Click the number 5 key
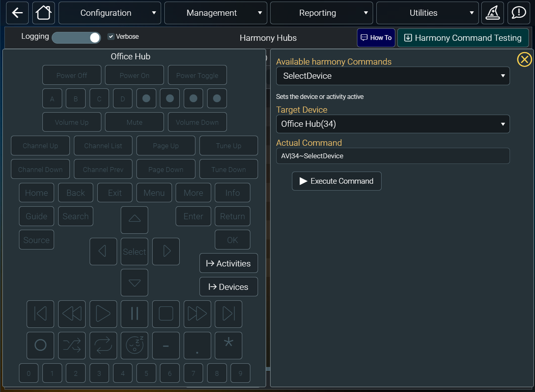The image size is (535, 392). pyautogui.click(x=146, y=373)
